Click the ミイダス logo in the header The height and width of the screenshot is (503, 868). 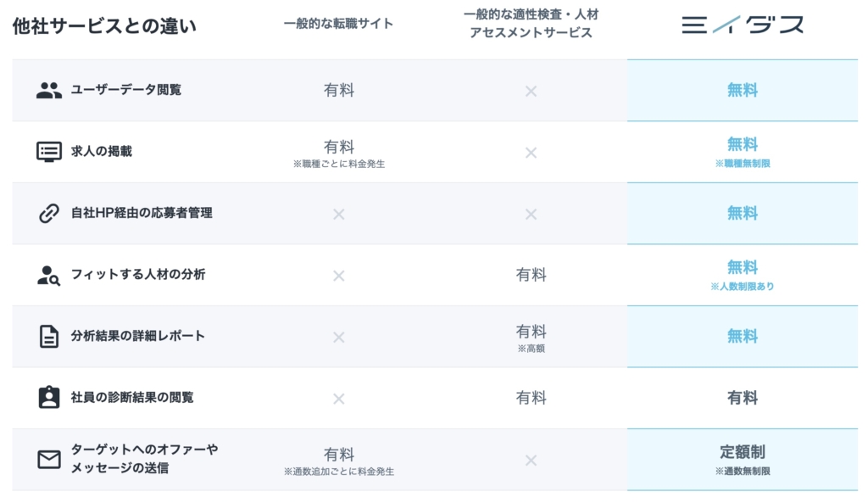[743, 25]
